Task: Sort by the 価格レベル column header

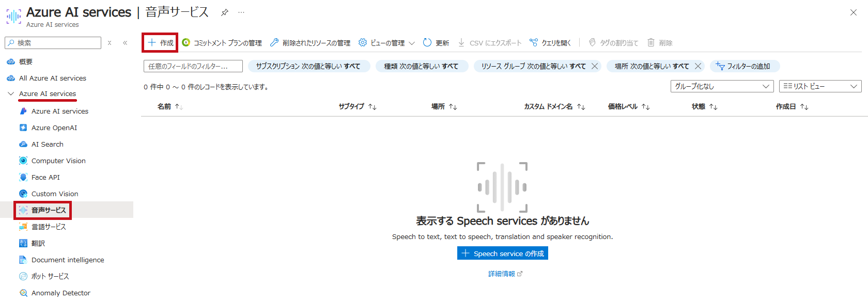Action: pos(629,106)
